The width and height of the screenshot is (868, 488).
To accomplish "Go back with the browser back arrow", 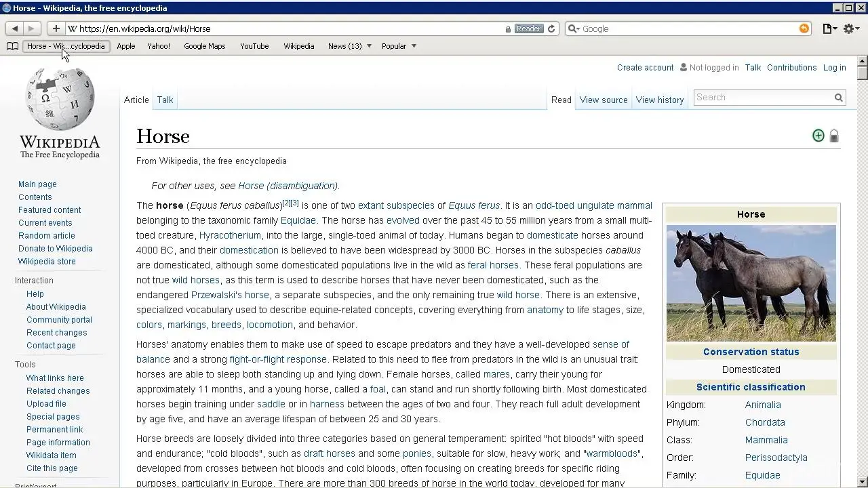I will (x=15, y=28).
